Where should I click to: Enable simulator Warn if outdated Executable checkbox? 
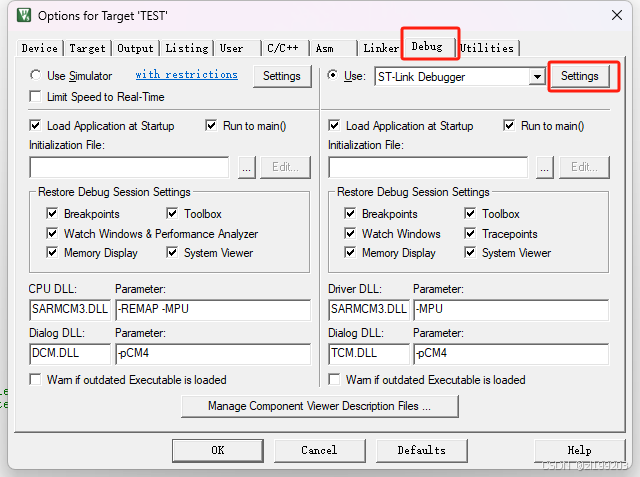tap(36, 379)
